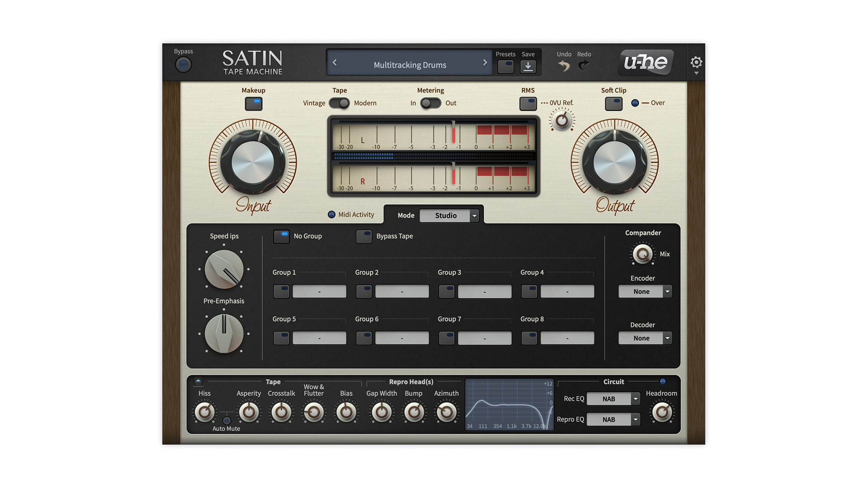Click the u-he logo

(646, 62)
